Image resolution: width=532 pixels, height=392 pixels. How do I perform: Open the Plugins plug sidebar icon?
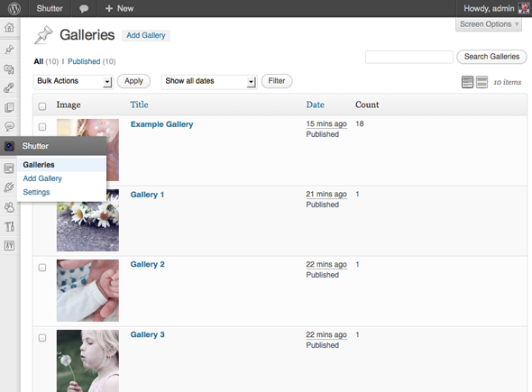pyautogui.click(x=10, y=187)
